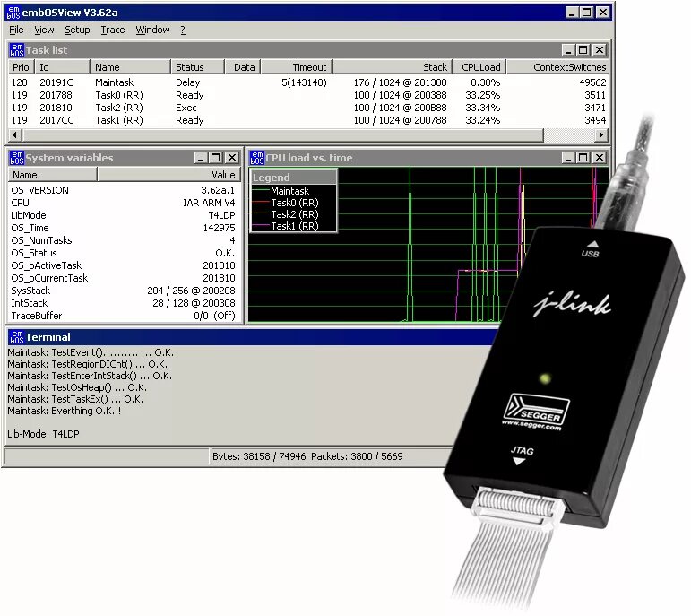
Task: Close the Task list window
Action: click(599, 50)
